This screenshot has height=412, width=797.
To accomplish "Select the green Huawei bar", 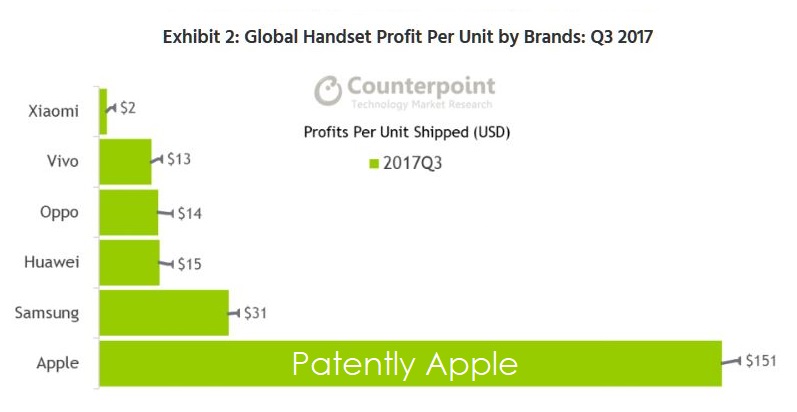I will pyautogui.click(x=129, y=262).
